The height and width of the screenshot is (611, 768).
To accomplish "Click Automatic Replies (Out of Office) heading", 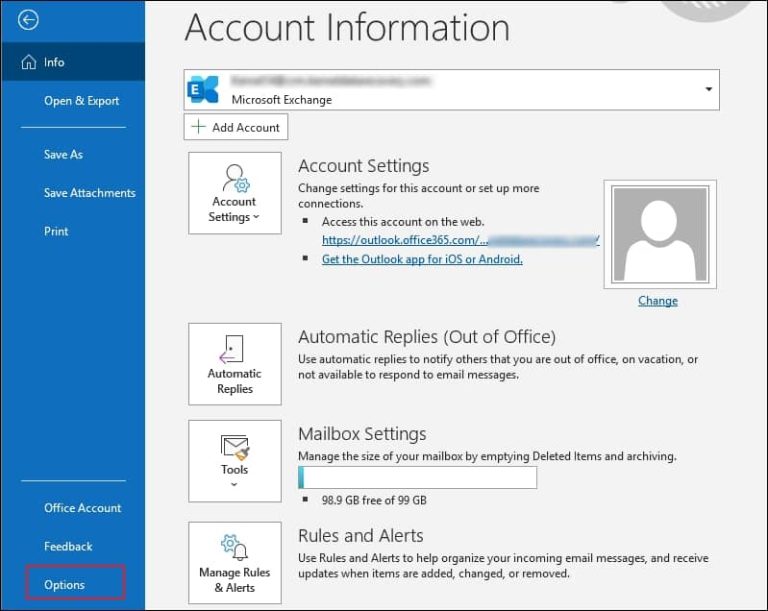I will (x=427, y=337).
